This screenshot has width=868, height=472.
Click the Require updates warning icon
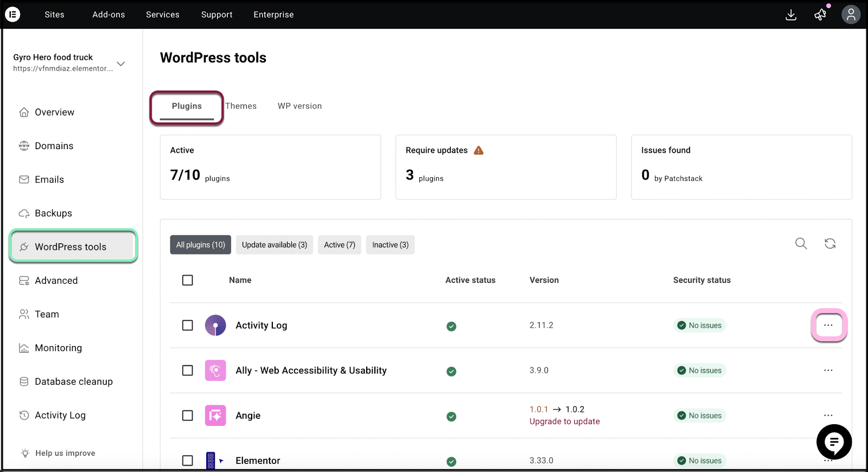tap(478, 150)
